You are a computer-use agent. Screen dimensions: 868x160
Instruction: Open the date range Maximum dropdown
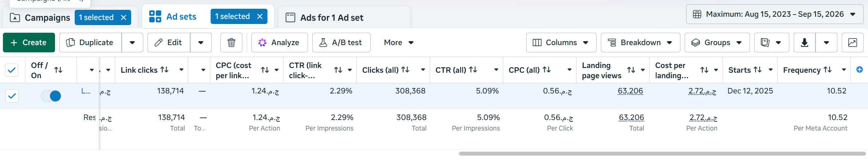point(775,14)
